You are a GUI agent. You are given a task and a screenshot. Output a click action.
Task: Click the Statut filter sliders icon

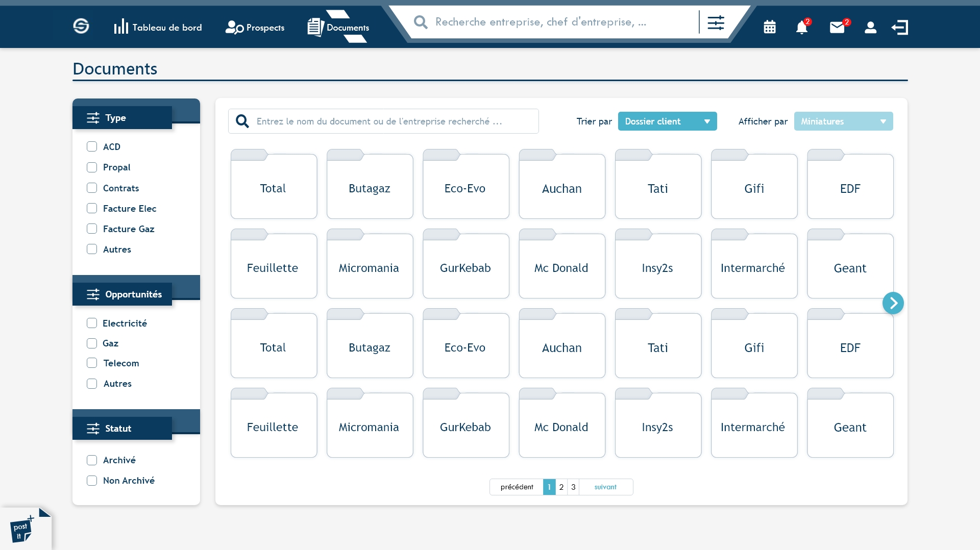point(93,429)
